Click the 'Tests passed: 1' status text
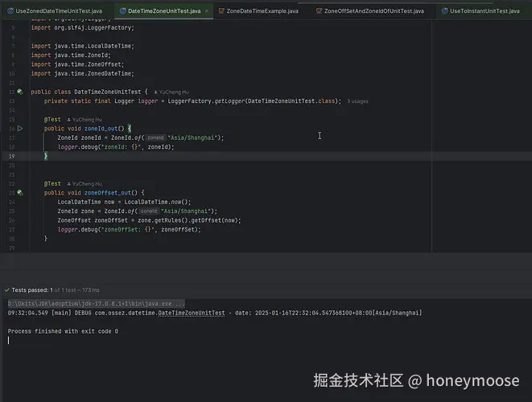 [32, 290]
